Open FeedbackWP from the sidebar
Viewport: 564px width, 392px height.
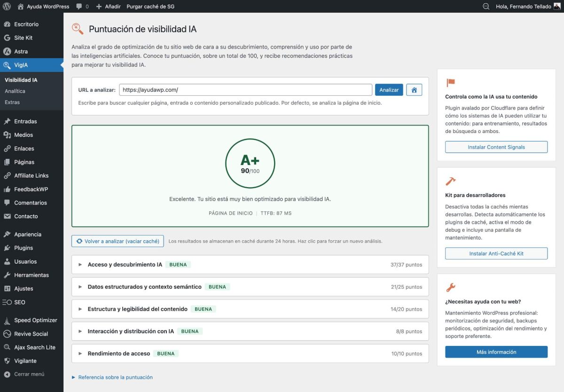coord(8,189)
